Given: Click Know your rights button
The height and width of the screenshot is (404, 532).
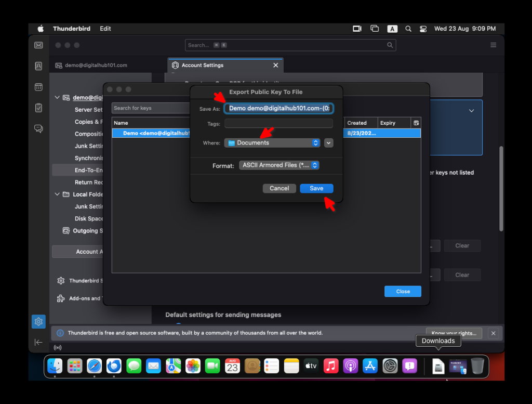Looking at the screenshot, I should pos(454,333).
